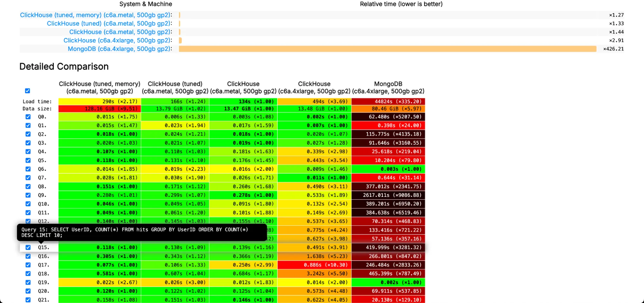Uncheck the Q18 query checkbox
The width and height of the screenshot is (644, 303).
tap(28, 274)
